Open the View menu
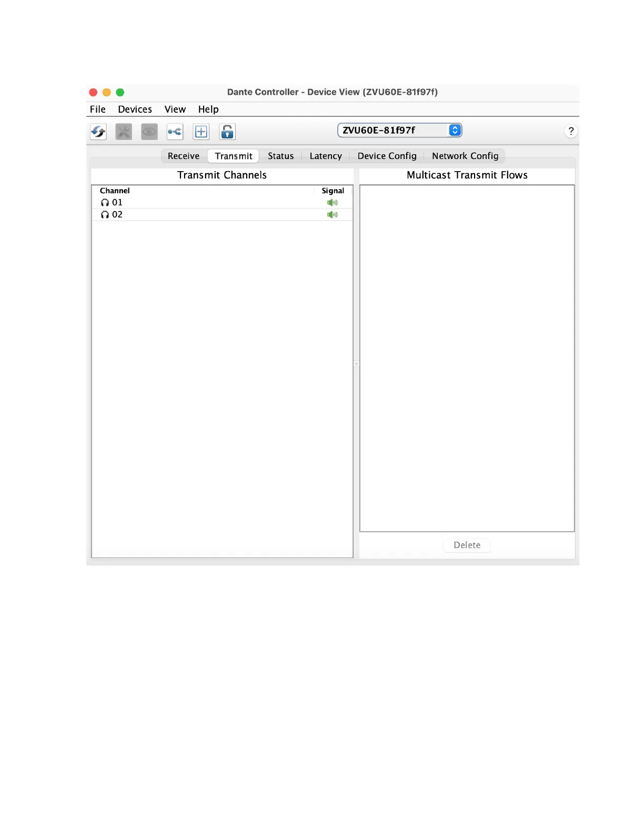This screenshot has width=644, height=834. [x=175, y=110]
